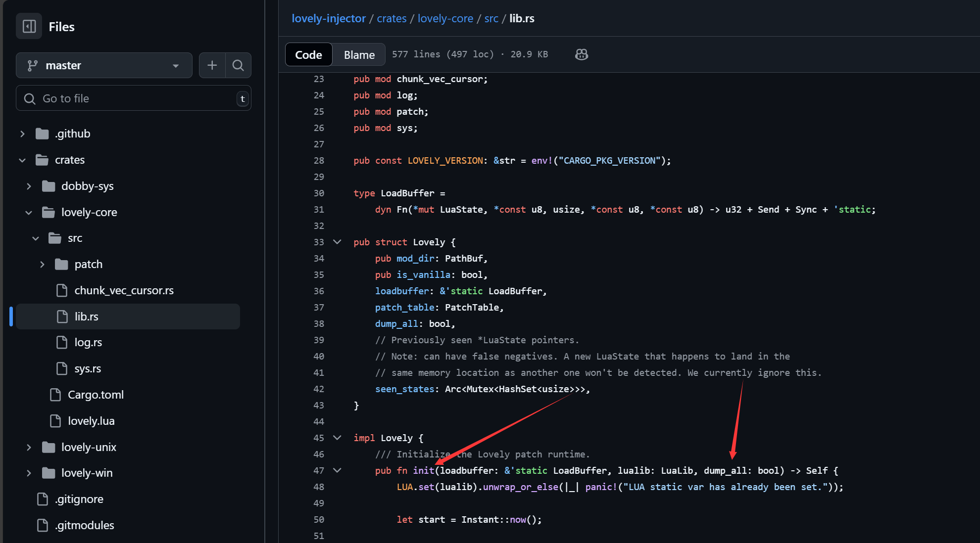Select line number 33
The image size is (980, 543).
(319, 242)
